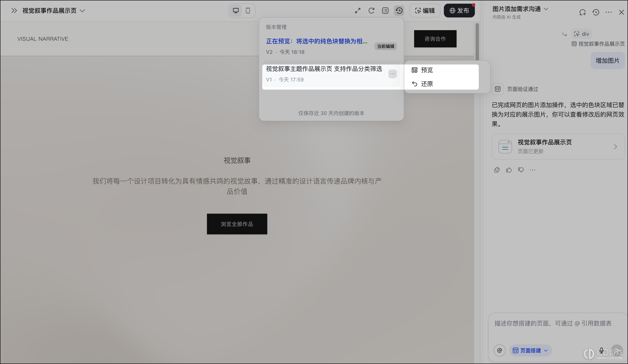The image size is (628, 364).
Task: Click VISUAL NARRATIVE logo text
Action: click(43, 39)
